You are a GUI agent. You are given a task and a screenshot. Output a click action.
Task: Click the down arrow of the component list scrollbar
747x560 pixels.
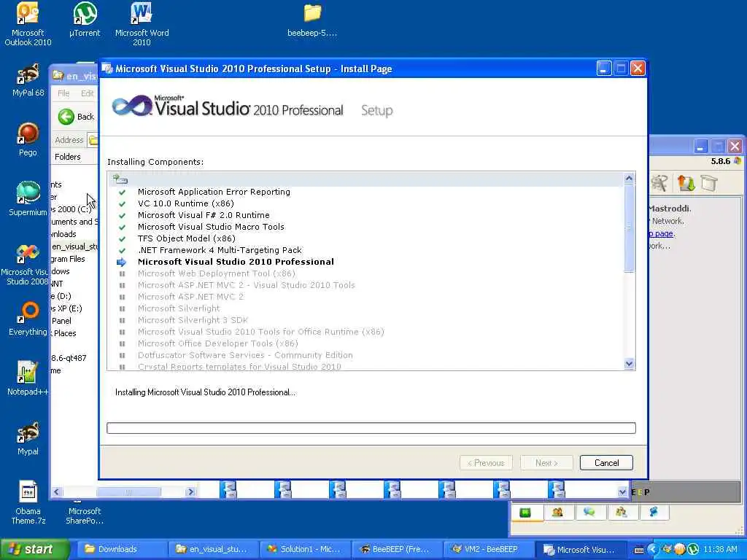pos(629,364)
